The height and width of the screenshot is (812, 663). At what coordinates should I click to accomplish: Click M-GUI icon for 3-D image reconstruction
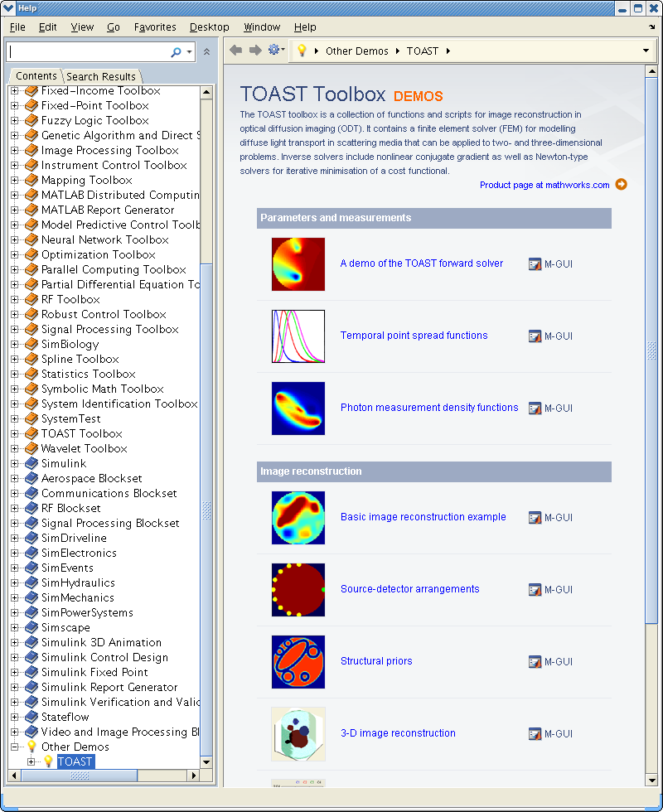(x=535, y=733)
